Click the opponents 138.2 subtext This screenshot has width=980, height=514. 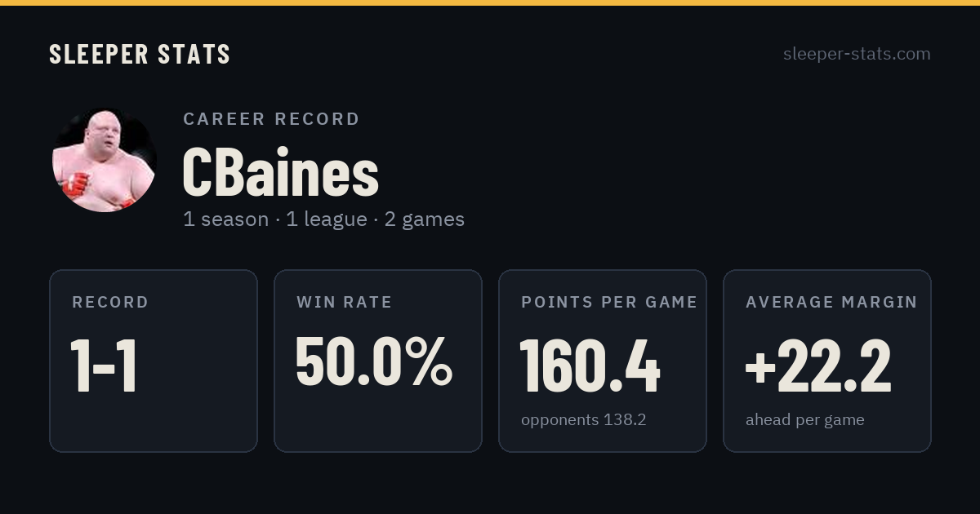(x=584, y=420)
